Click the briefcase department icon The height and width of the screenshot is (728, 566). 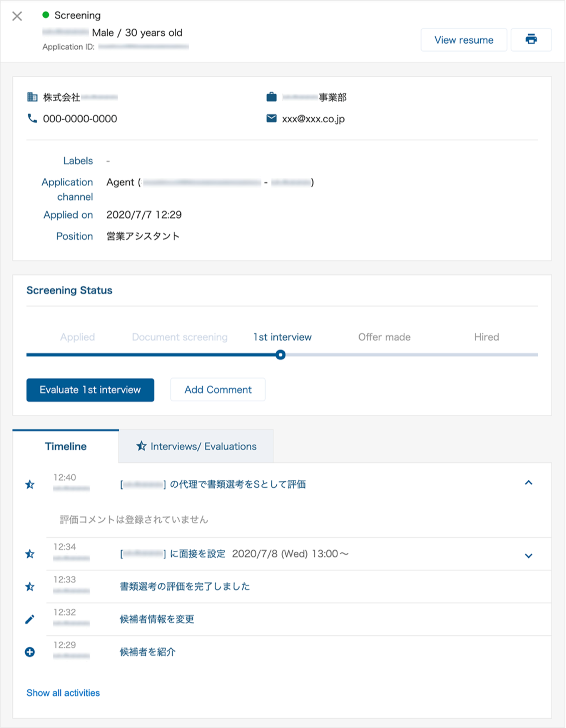click(x=271, y=97)
